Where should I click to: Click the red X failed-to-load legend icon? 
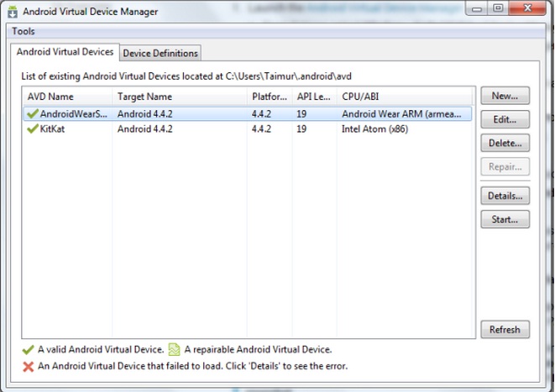click(29, 367)
